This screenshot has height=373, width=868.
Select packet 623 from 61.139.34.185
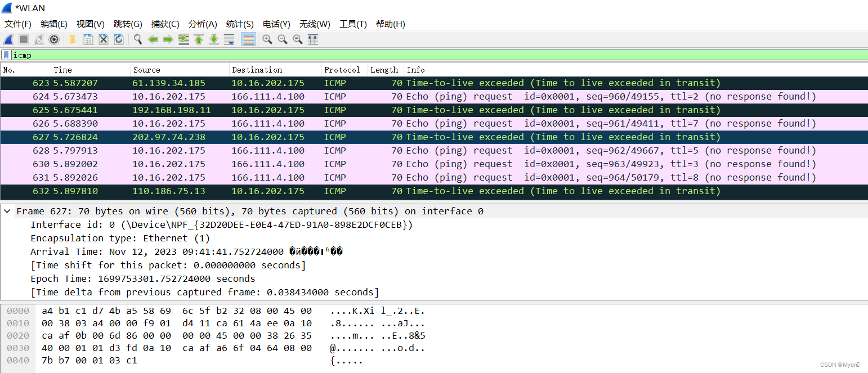coord(434,83)
